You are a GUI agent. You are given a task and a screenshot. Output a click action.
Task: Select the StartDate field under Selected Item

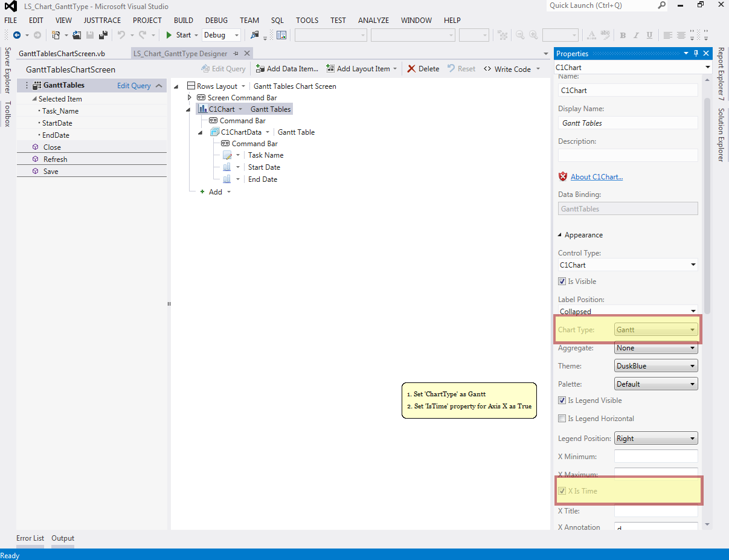point(57,123)
